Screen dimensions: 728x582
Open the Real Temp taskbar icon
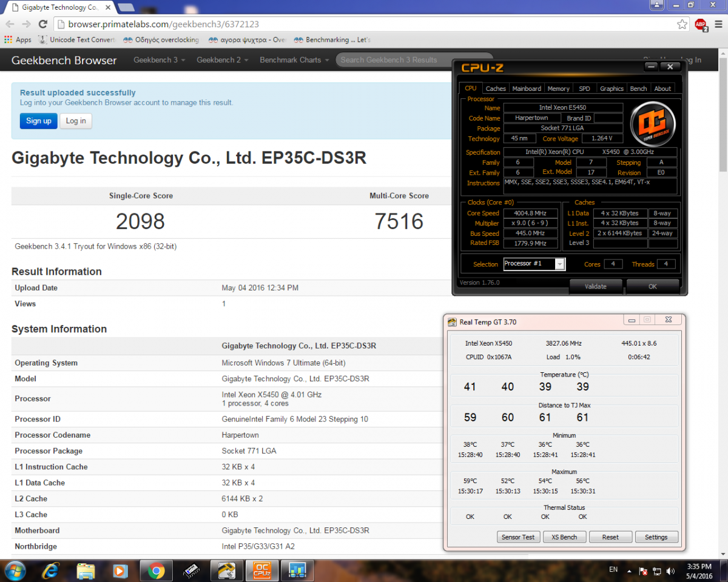226,570
